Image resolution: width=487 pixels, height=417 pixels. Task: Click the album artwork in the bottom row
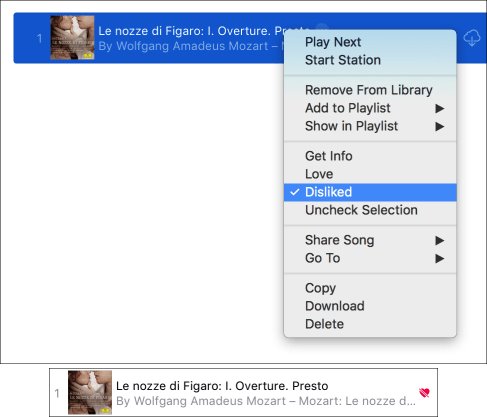pyautogui.click(x=90, y=392)
